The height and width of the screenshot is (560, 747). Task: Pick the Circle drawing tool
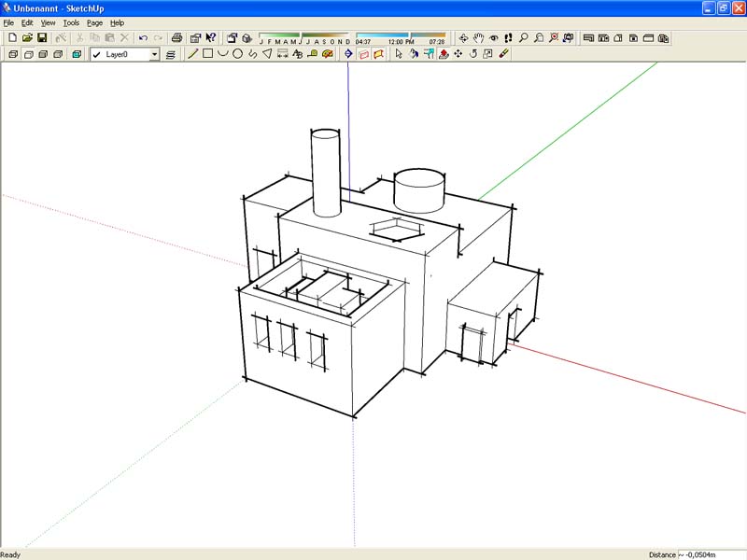tap(238, 54)
